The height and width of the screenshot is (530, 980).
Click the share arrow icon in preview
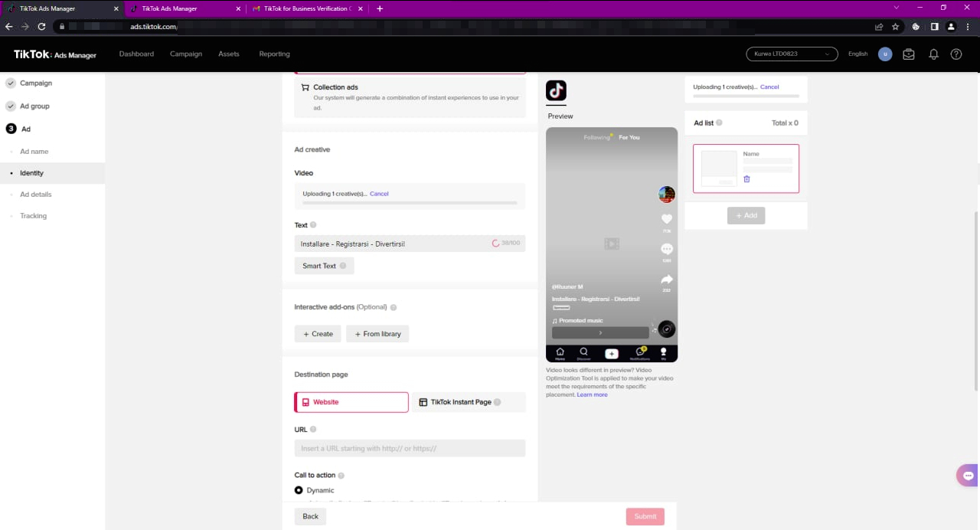666,280
